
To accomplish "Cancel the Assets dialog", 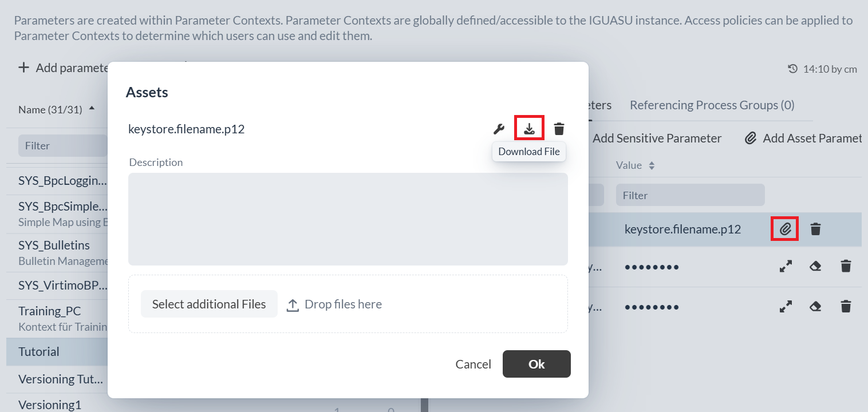I will click(473, 364).
